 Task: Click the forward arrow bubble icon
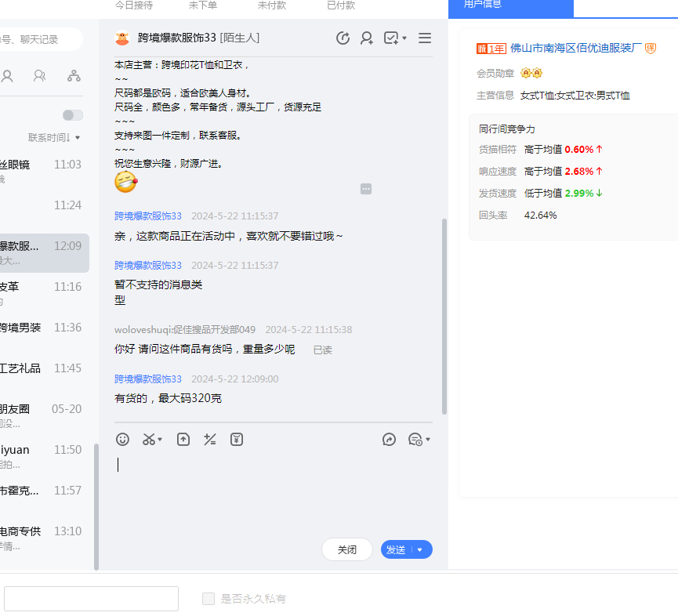(x=390, y=440)
